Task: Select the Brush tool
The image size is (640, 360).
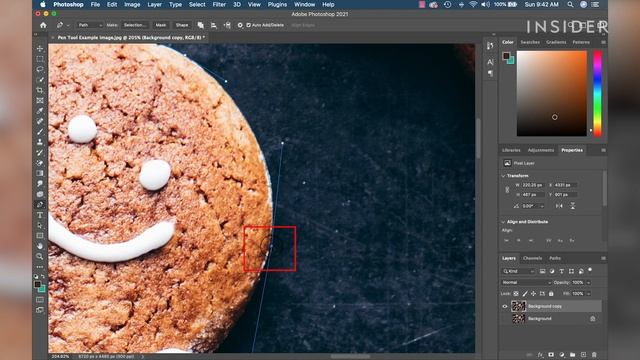Action: click(x=40, y=131)
